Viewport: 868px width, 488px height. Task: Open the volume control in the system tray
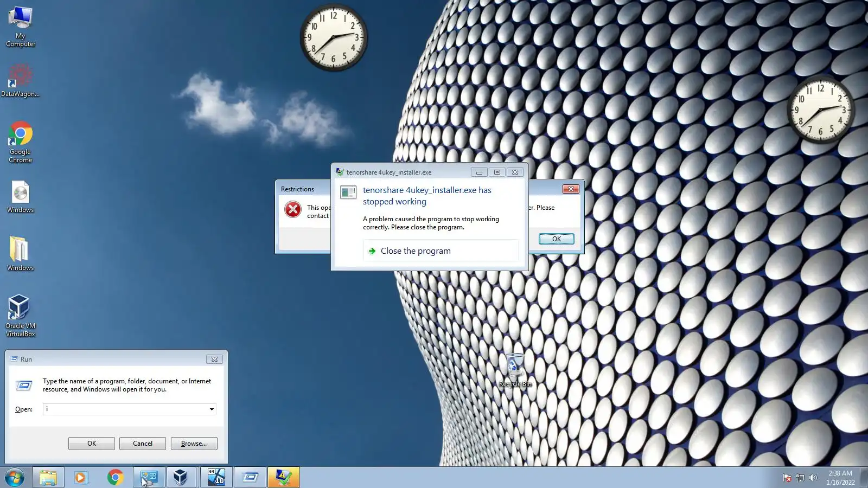click(x=813, y=478)
